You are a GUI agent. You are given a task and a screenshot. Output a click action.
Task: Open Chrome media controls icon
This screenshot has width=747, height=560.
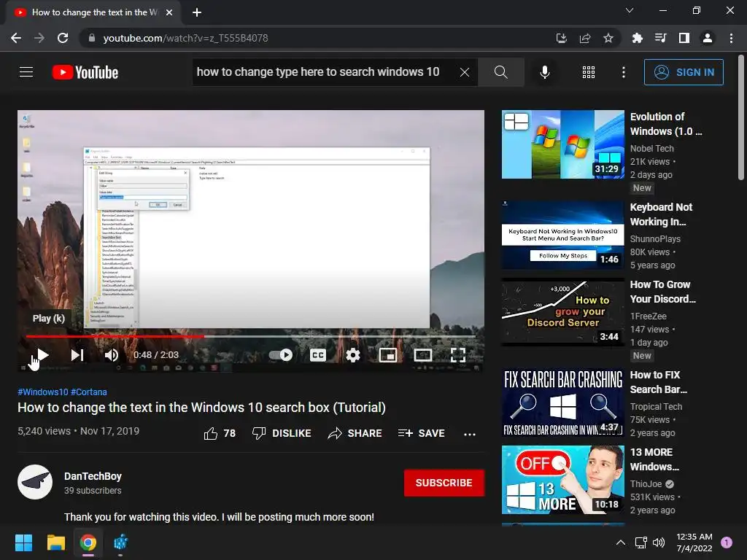[660, 38]
